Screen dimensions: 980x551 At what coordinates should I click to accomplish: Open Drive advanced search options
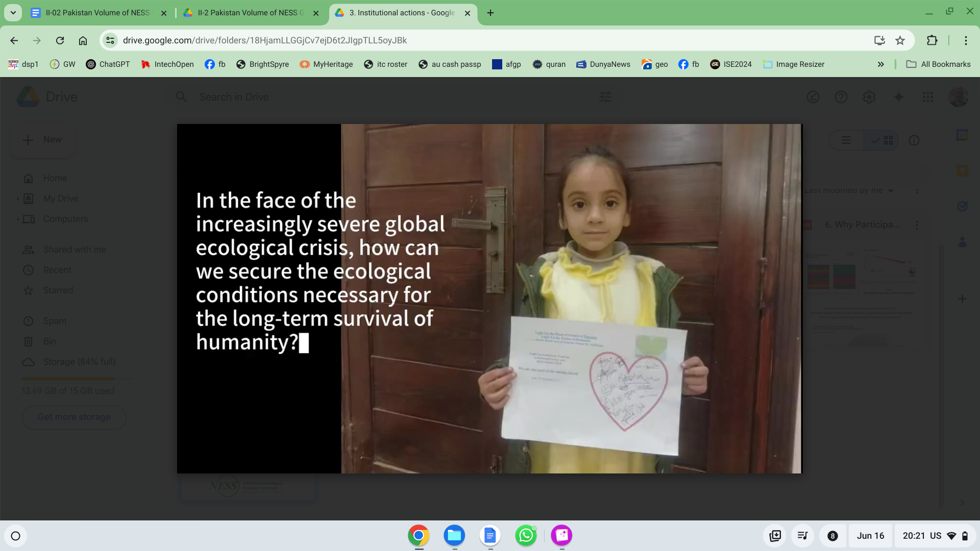(605, 97)
